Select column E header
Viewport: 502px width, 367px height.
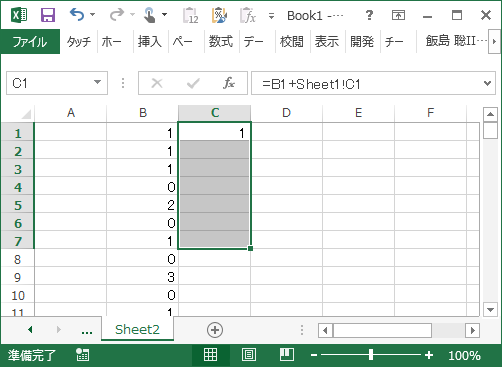click(x=359, y=113)
